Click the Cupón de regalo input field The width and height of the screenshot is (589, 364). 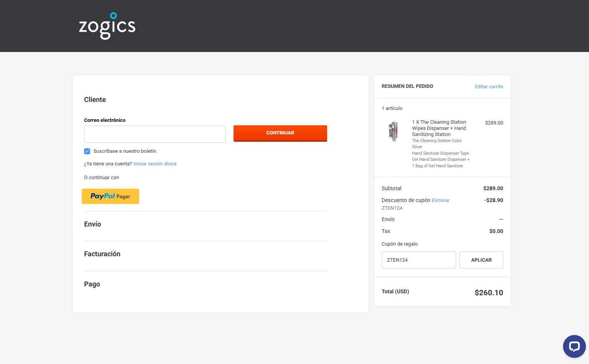coord(419,260)
